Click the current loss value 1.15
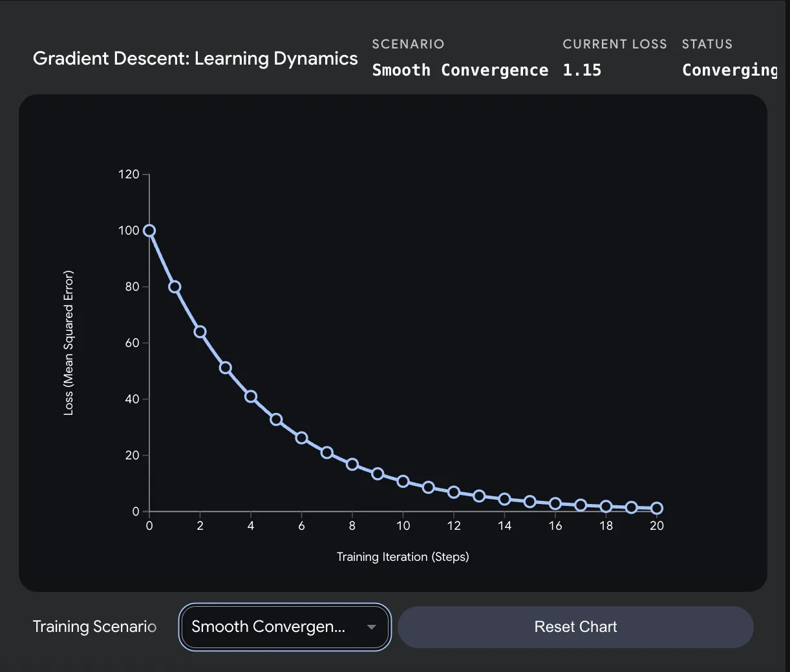The image size is (790, 672). 582,70
